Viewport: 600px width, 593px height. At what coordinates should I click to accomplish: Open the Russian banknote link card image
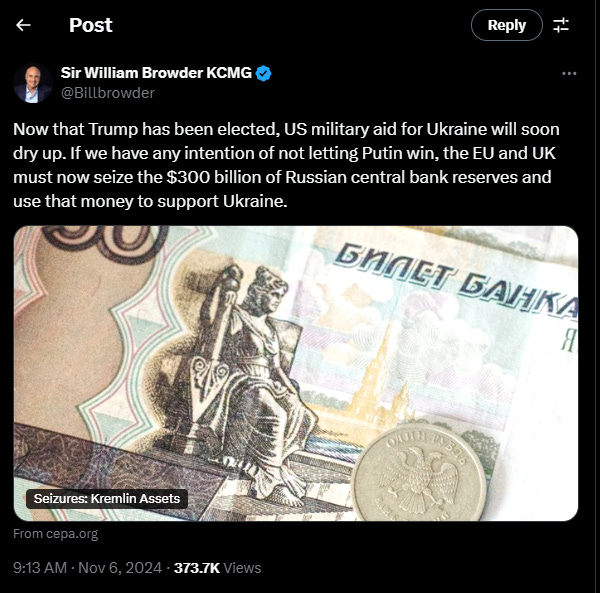(296, 373)
